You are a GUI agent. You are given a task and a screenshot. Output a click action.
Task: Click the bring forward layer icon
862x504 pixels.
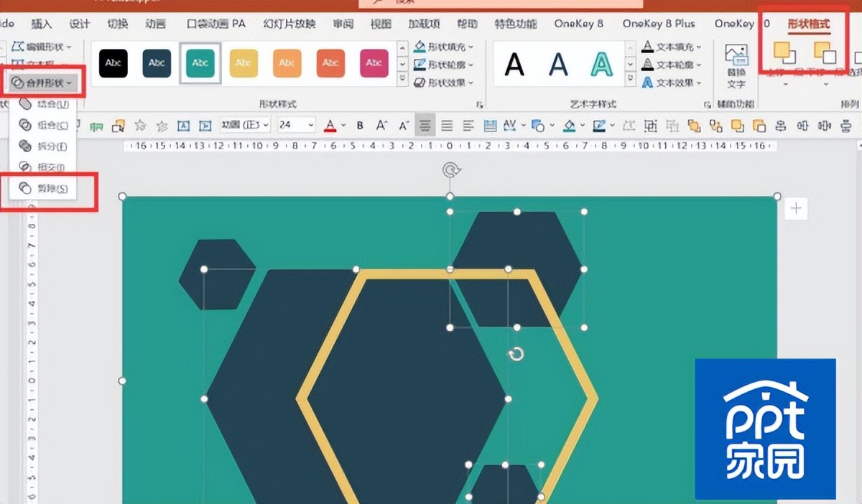click(784, 52)
